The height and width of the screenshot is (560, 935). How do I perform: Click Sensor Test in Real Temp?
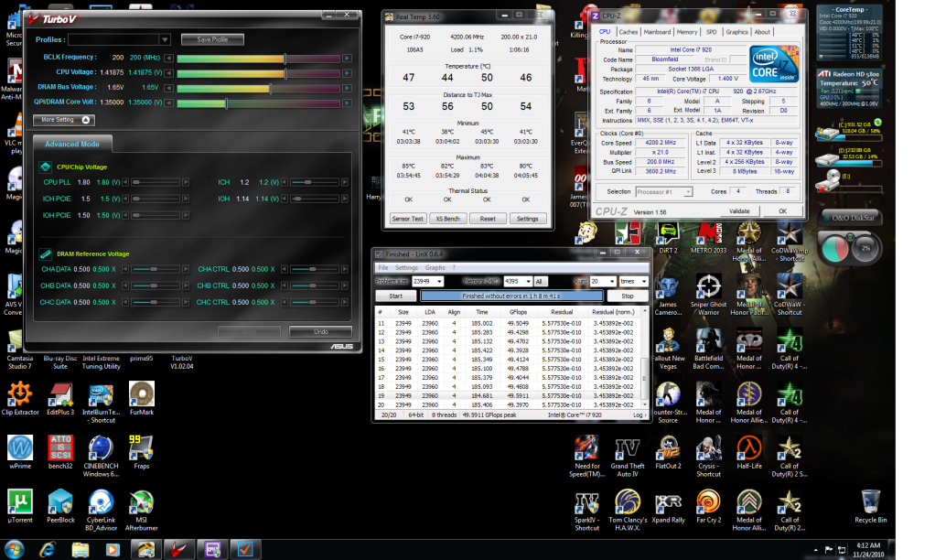pyautogui.click(x=407, y=219)
